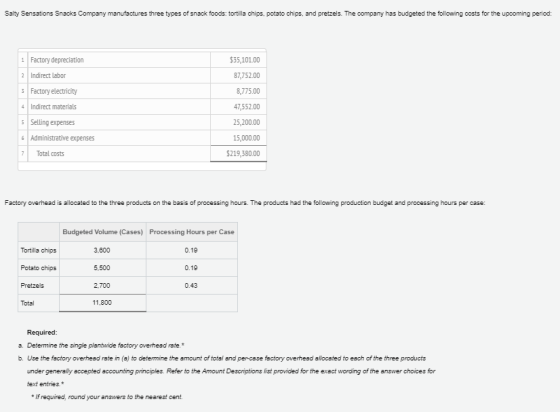Viewport: 560px width, 412px height.
Task: Click row number 7 beside Total costs
Action: (x=23, y=154)
